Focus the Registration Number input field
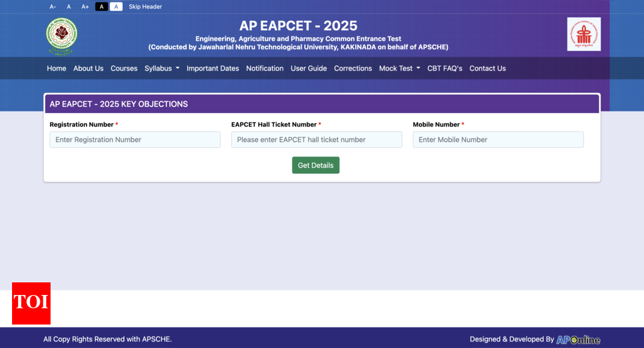644x348 pixels. [135, 140]
